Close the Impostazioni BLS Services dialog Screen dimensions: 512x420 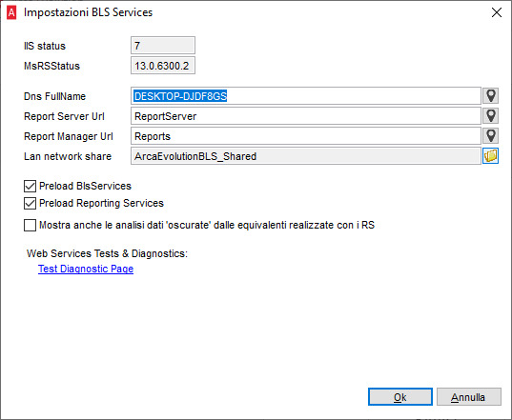coord(497,12)
